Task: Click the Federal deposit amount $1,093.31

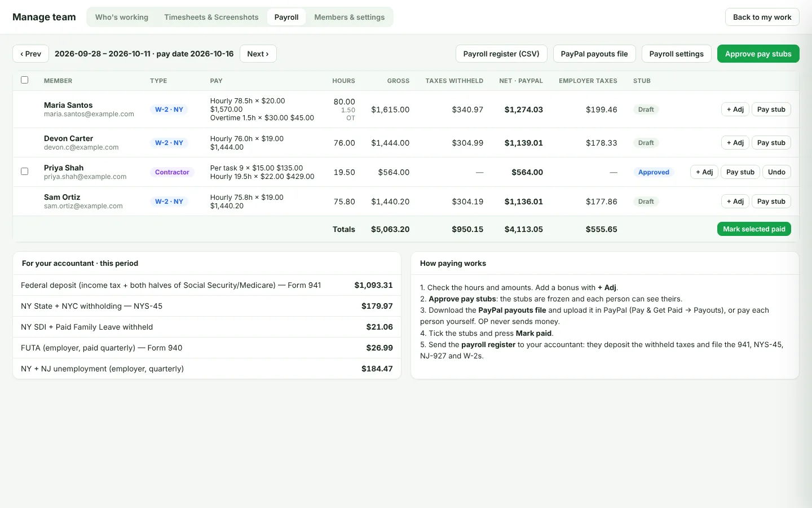Action: 373,285
